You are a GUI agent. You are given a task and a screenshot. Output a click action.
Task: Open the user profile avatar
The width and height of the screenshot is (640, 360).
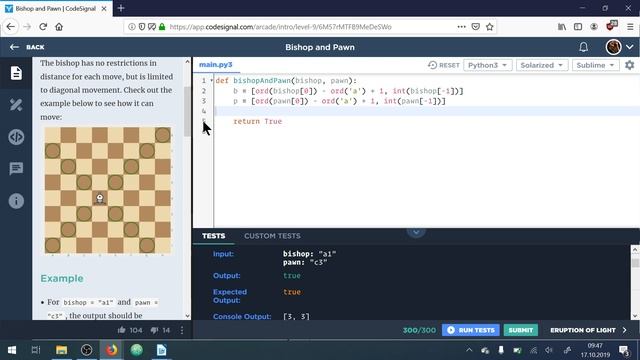click(613, 47)
